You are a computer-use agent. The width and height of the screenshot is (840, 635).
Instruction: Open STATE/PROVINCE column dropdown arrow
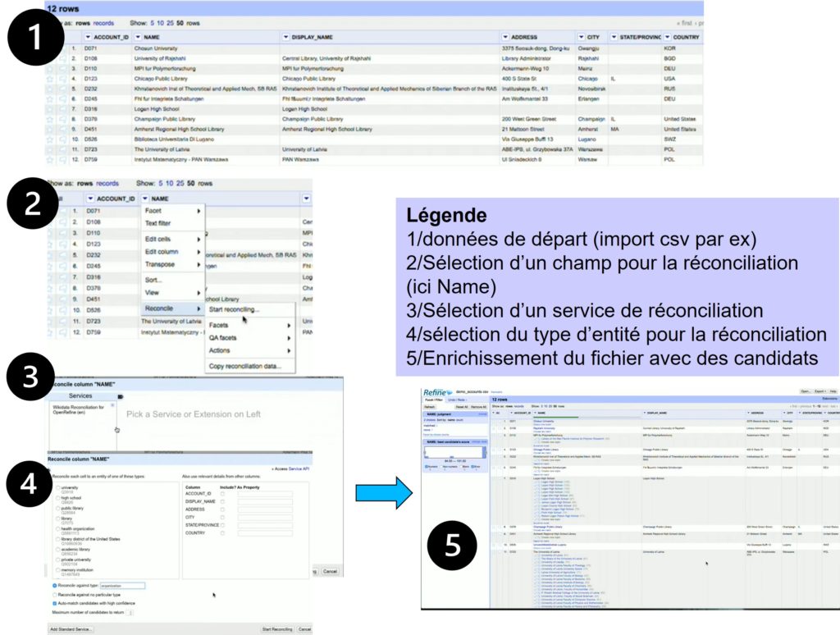[x=614, y=37]
